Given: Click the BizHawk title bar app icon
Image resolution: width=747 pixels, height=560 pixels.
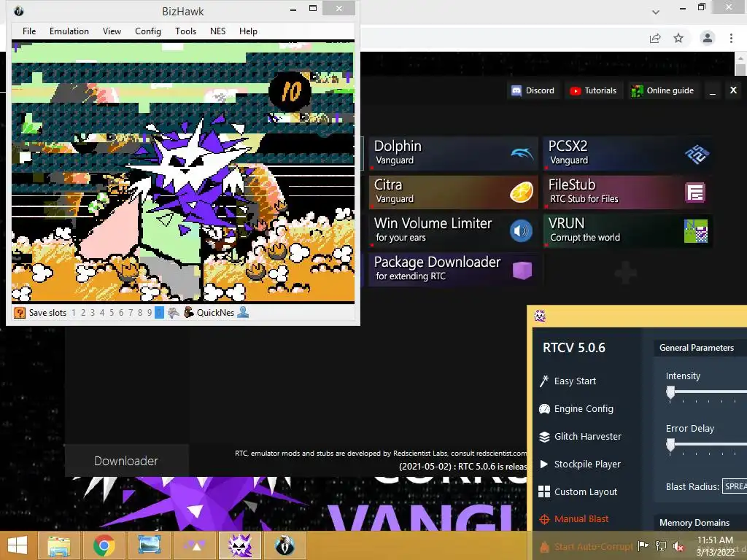Looking at the screenshot, I should (x=18, y=11).
